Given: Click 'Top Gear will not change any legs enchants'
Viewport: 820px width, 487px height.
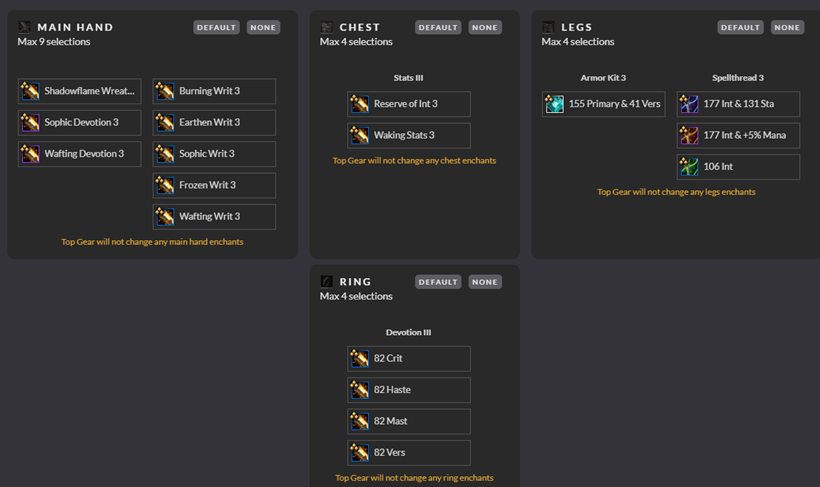Looking at the screenshot, I should coord(676,192).
